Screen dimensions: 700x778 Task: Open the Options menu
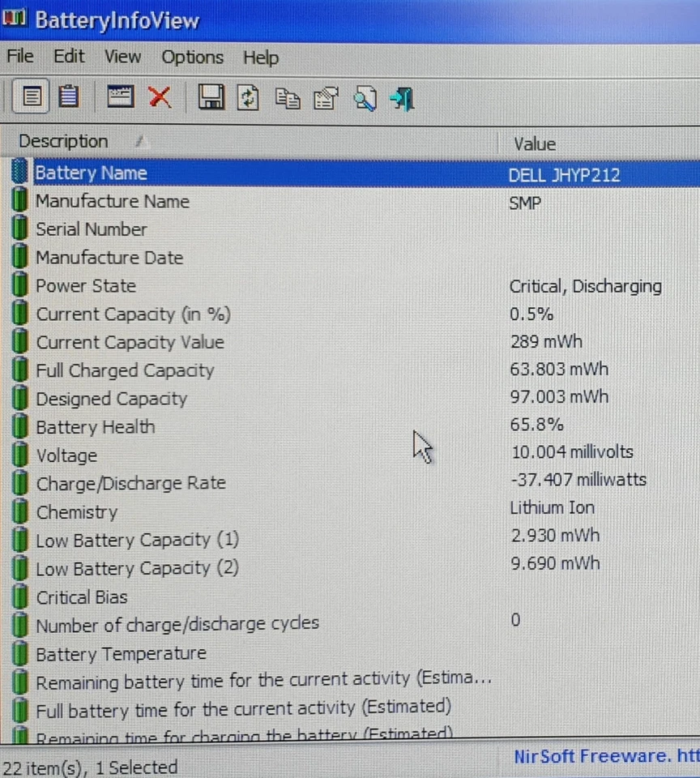click(x=192, y=57)
